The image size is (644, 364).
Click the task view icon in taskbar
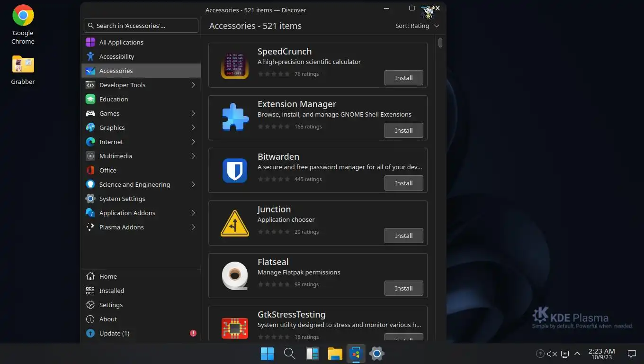pos(312,354)
